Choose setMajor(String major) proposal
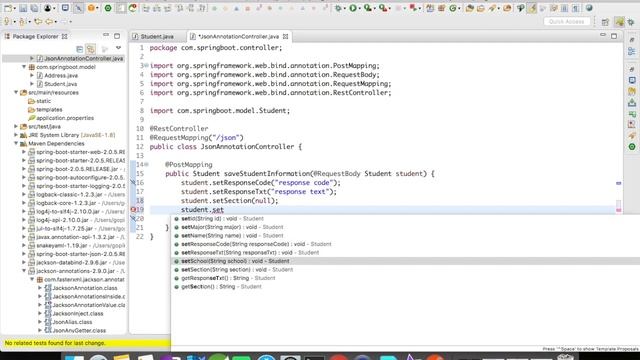The width and height of the screenshot is (640, 360). click(x=405, y=227)
